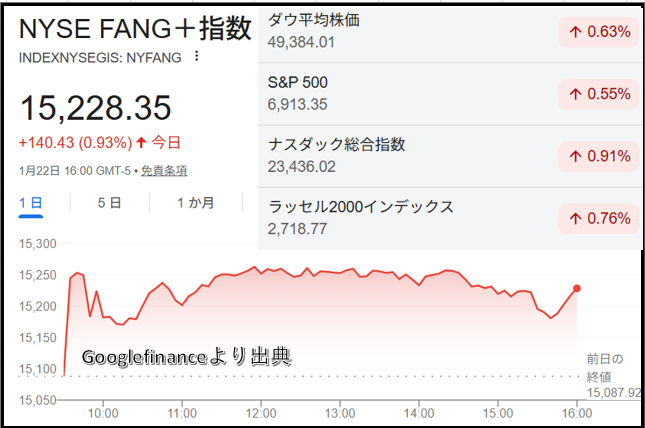645x428 pixels.
Task: Click the red endpoint dot on chart
Action: coord(577,288)
